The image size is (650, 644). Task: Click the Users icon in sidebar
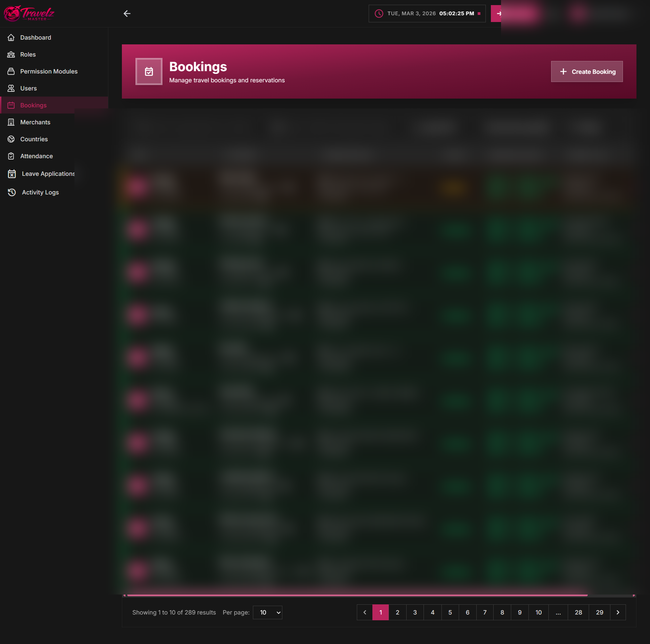pos(11,88)
